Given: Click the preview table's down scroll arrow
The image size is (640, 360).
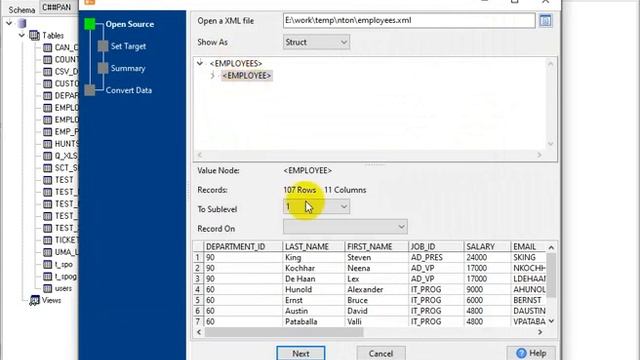Looking at the screenshot, I should coord(551,321).
